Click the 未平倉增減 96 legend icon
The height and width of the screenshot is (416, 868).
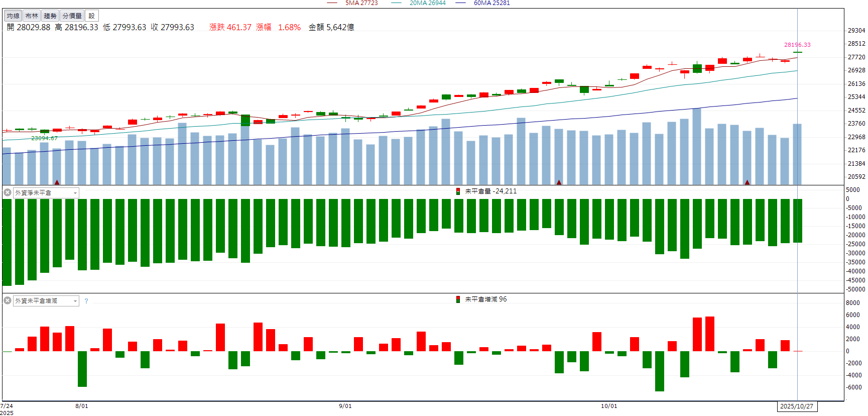click(458, 299)
